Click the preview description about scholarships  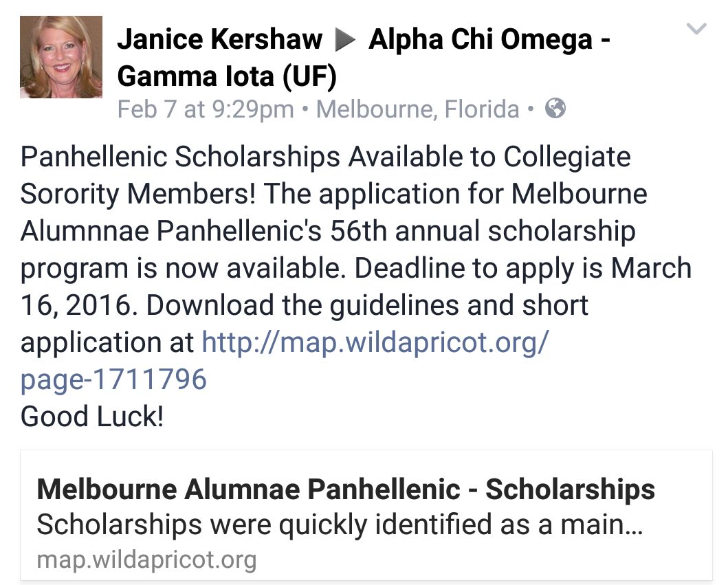[339, 525]
